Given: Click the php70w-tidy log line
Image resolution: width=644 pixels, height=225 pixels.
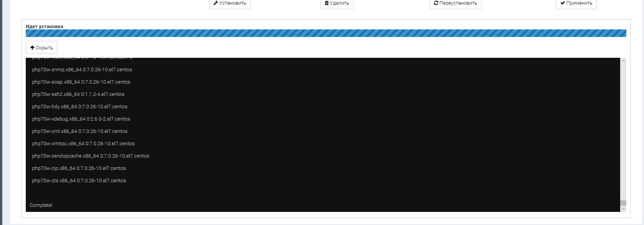Looking at the screenshot, I should pos(80,107).
